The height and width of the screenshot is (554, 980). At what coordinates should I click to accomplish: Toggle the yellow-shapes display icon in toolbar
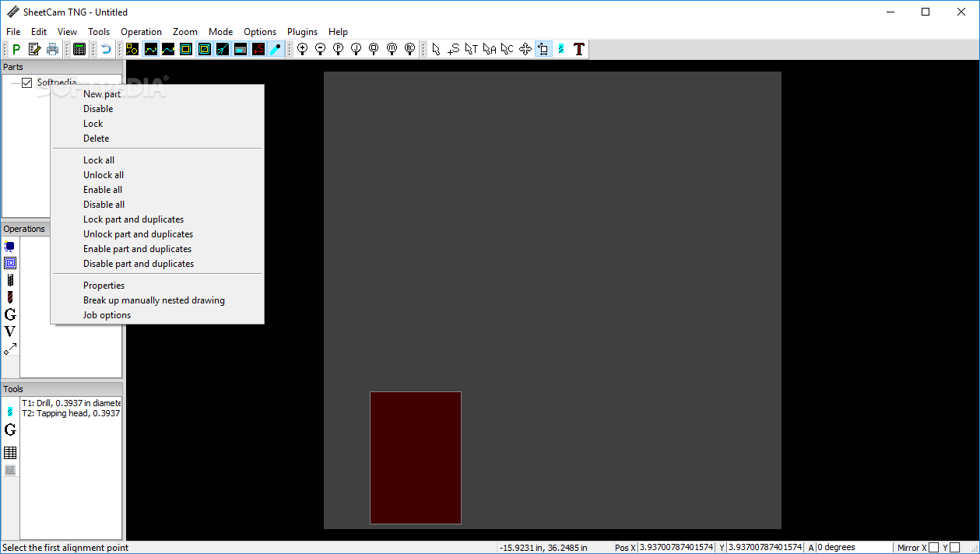click(x=132, y=49)
